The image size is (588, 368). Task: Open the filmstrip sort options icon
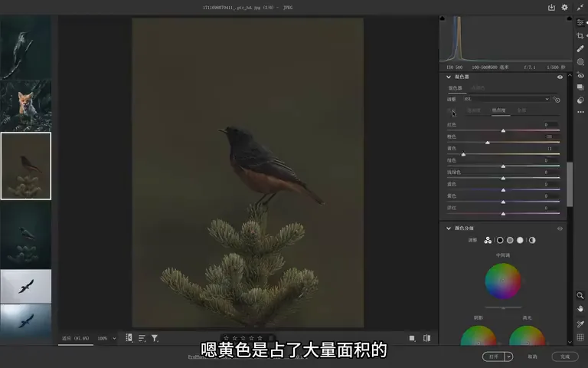(x=142, y=338)
